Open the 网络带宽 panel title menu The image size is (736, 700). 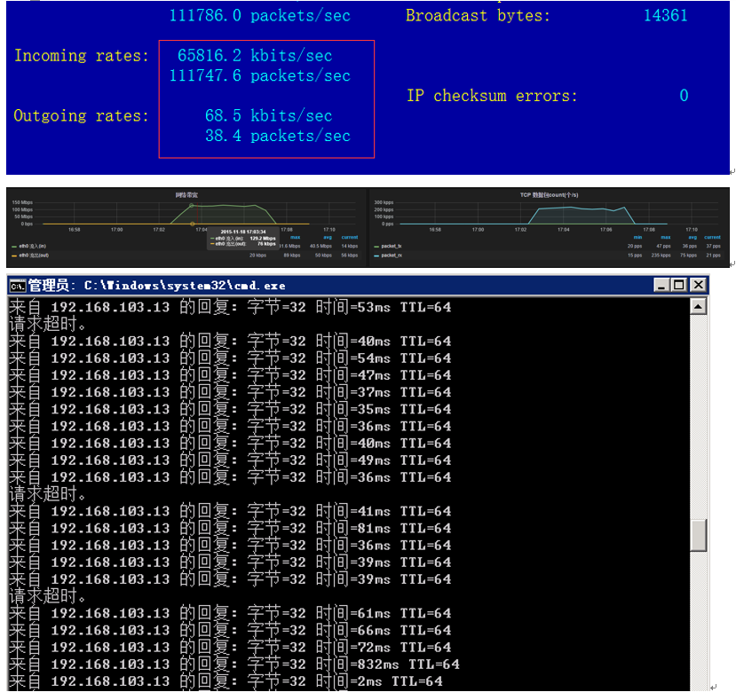coord(186,194)
